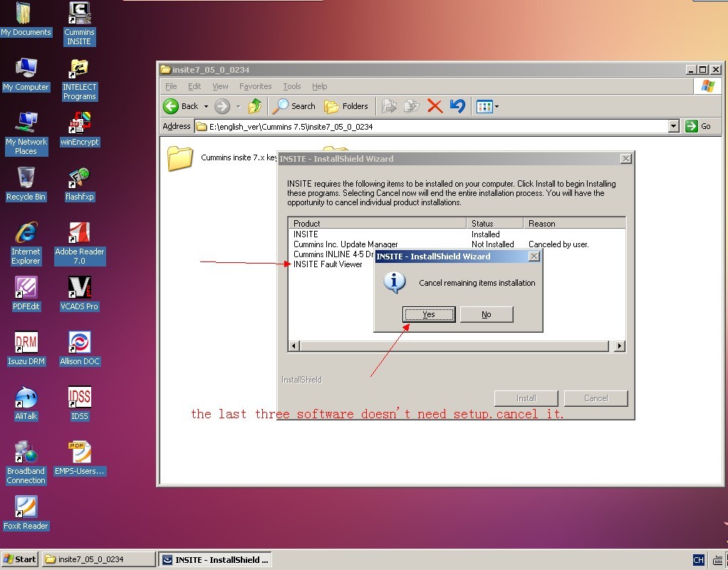
Task: Click Yes to cancel remaining items installation
Action: [428, 314]
